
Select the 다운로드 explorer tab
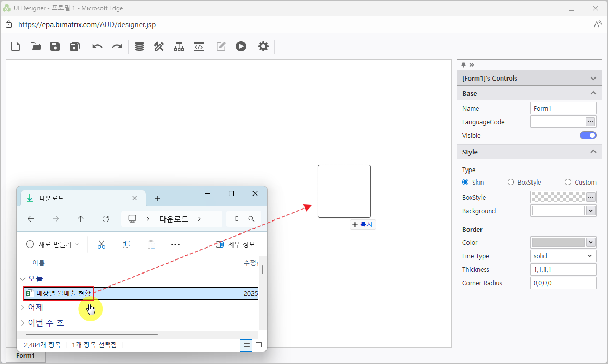(x=78, y=198)
